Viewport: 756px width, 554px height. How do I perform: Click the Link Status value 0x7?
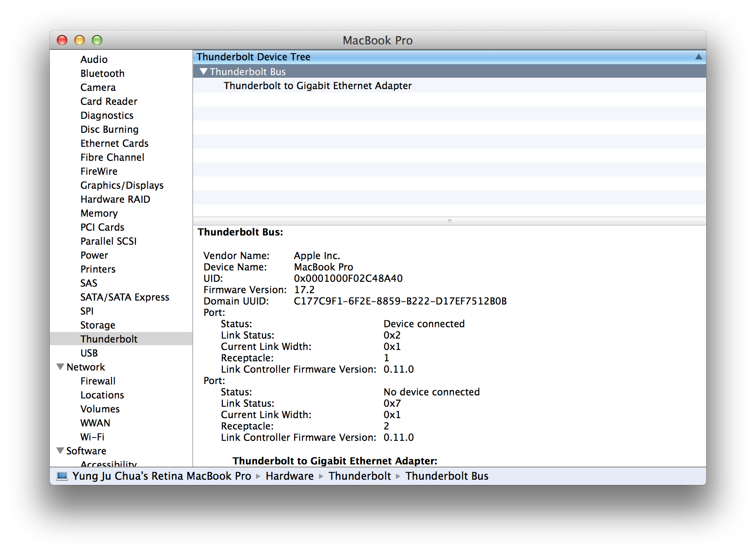(x=392, y=403)
